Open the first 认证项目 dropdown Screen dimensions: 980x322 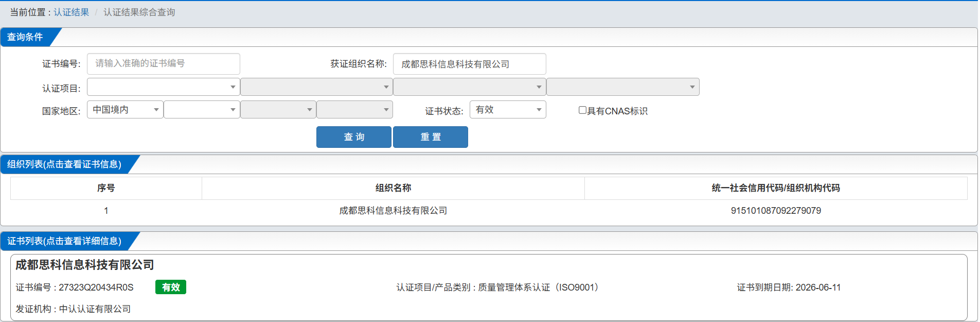coord(164,87)
